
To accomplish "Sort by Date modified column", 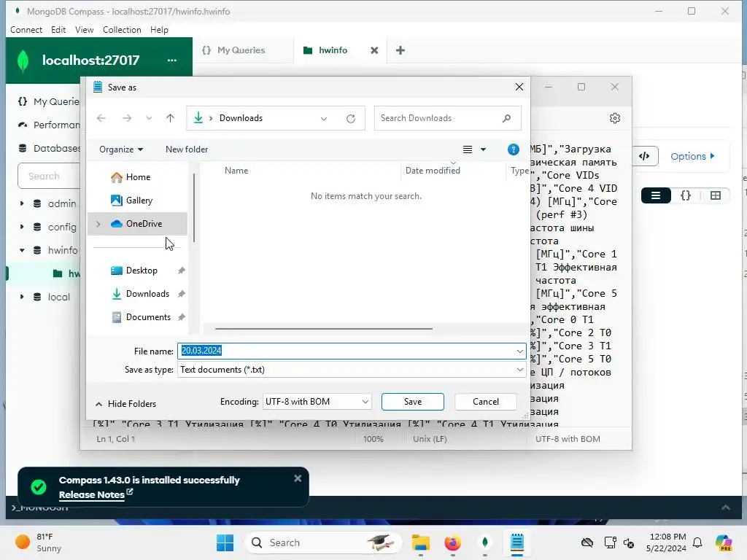I will [x=433, y=171].
